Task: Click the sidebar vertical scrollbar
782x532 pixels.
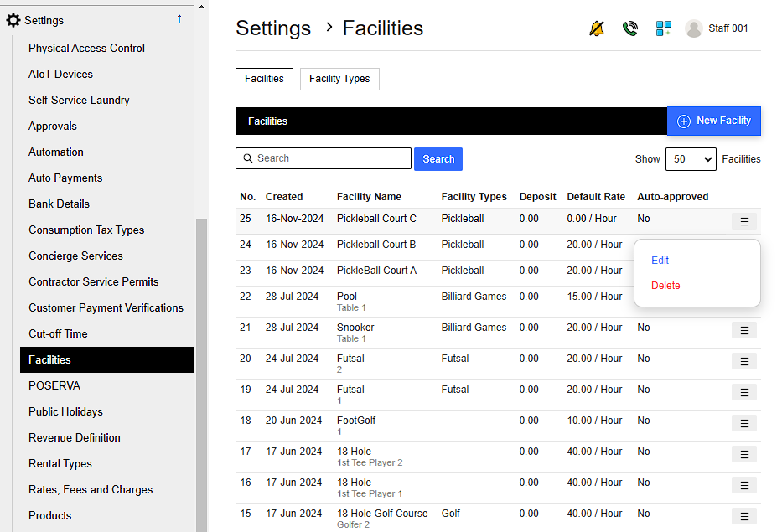Action: pyautogui.click(x=201, y=369)
